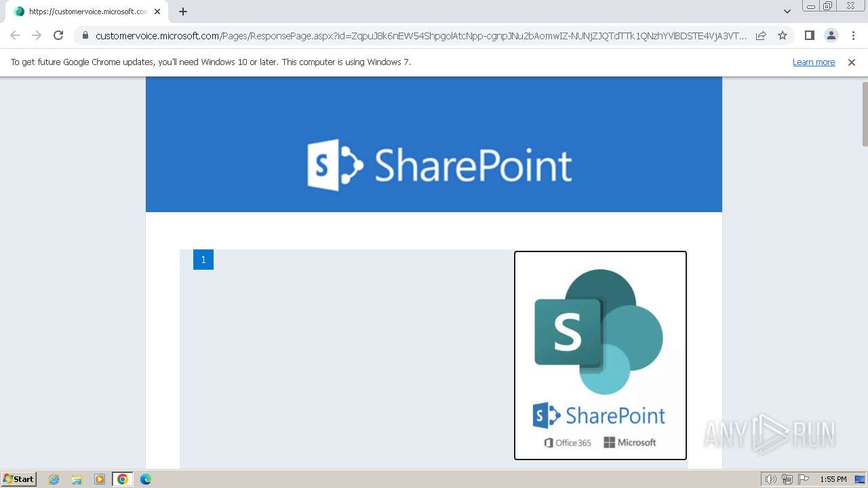The width and height of the screenshot is (868, 488).
Task: Reload the current page
Action: 58,35
